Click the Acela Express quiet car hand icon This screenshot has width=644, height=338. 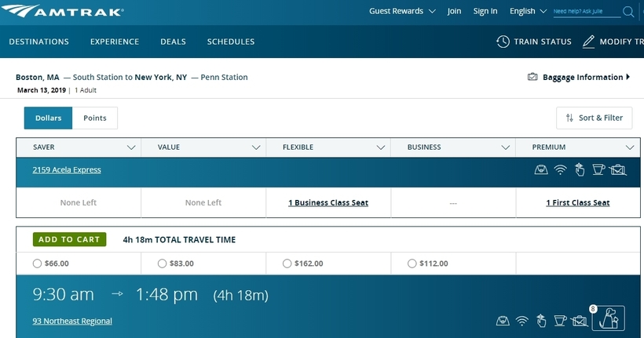580,169
